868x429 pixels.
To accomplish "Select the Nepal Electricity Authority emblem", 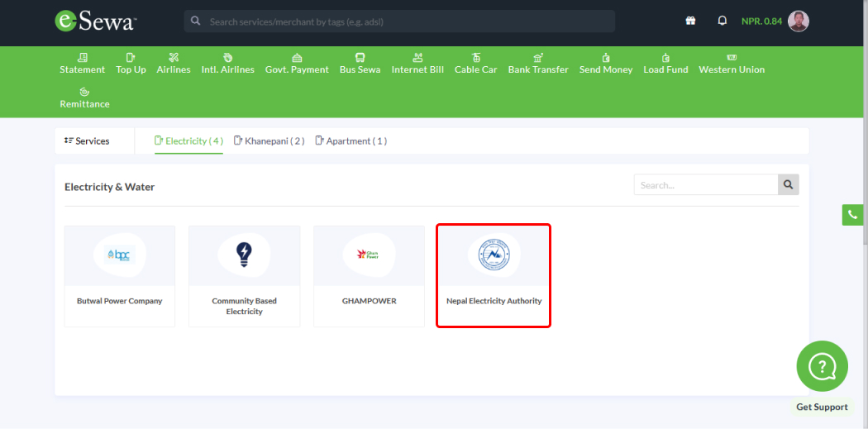I will [494, 255].
